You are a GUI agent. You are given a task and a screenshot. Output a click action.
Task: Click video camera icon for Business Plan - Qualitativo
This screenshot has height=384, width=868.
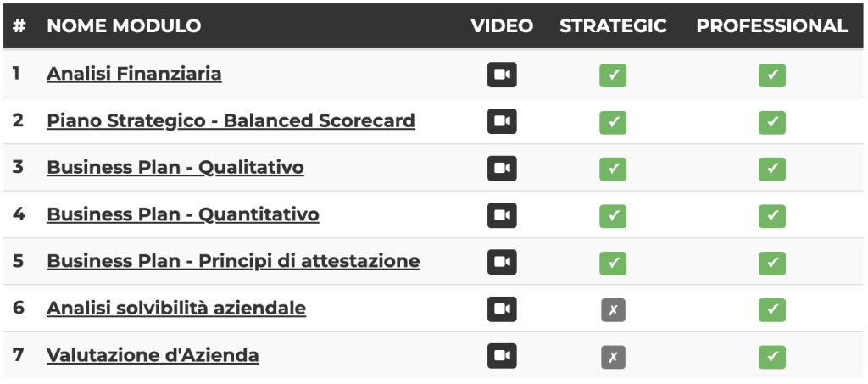coord(502,168)
